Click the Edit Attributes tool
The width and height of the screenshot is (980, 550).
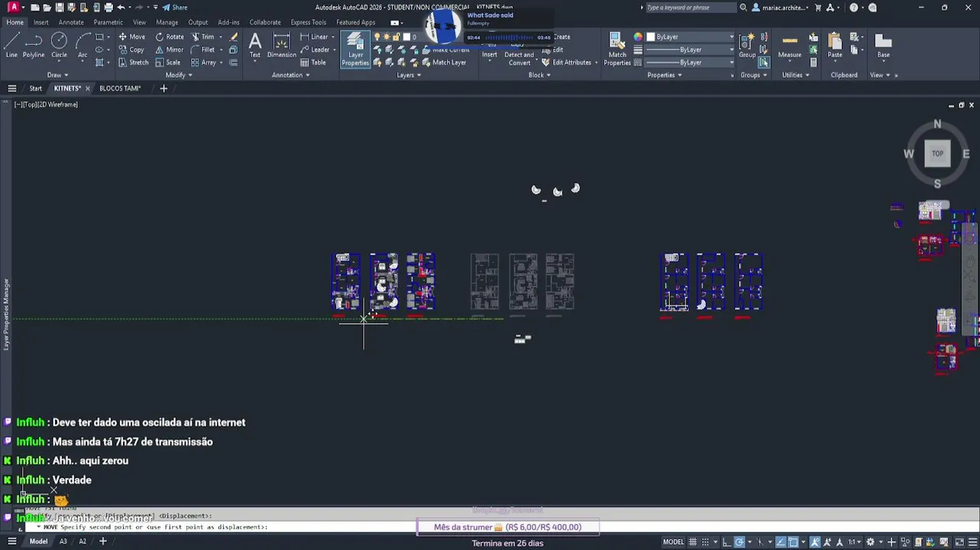(567, 63)
